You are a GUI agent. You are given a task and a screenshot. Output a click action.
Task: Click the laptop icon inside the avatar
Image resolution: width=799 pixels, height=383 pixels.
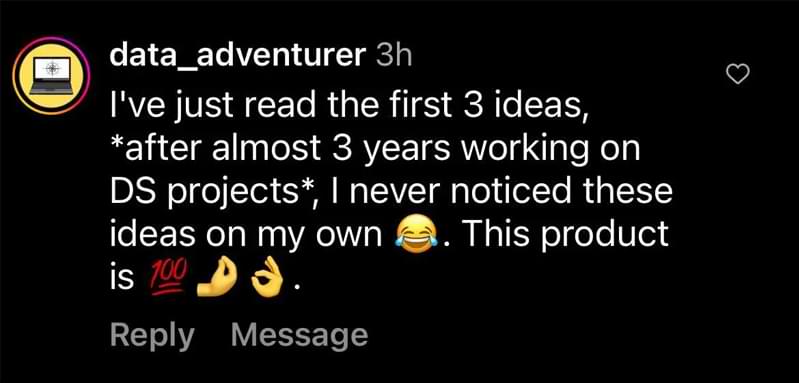point(51,76)
